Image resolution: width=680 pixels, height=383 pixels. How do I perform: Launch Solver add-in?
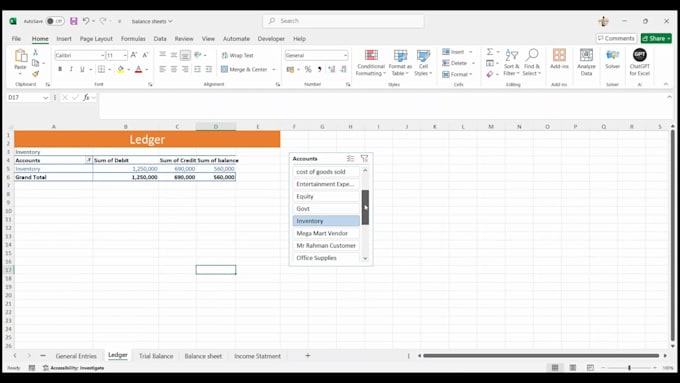pos(612,59)
